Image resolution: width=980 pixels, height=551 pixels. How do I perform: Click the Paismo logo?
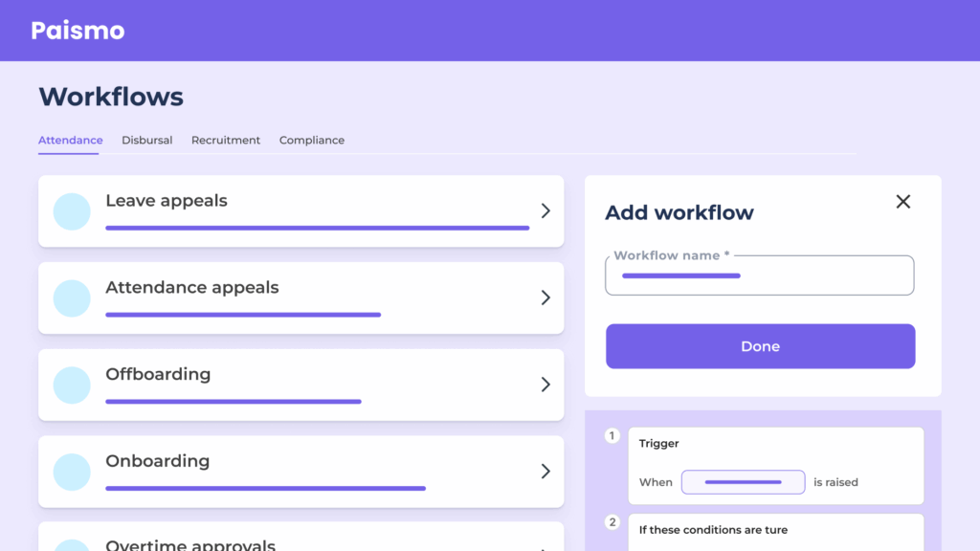coord(78,31)
